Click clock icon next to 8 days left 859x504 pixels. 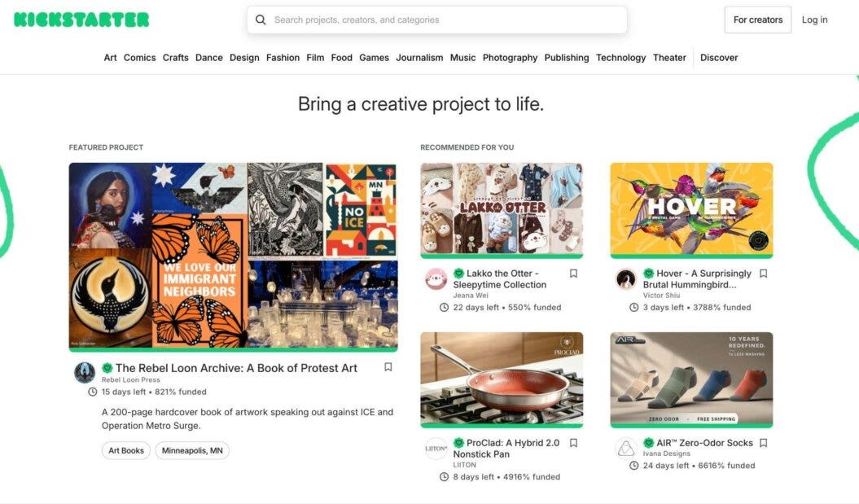[x=444, y=476]
